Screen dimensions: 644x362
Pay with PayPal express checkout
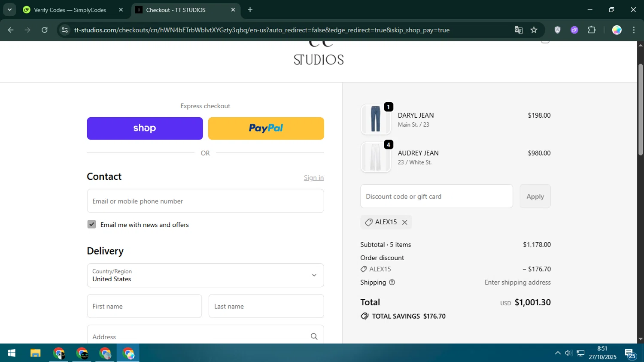pos(266,128)
